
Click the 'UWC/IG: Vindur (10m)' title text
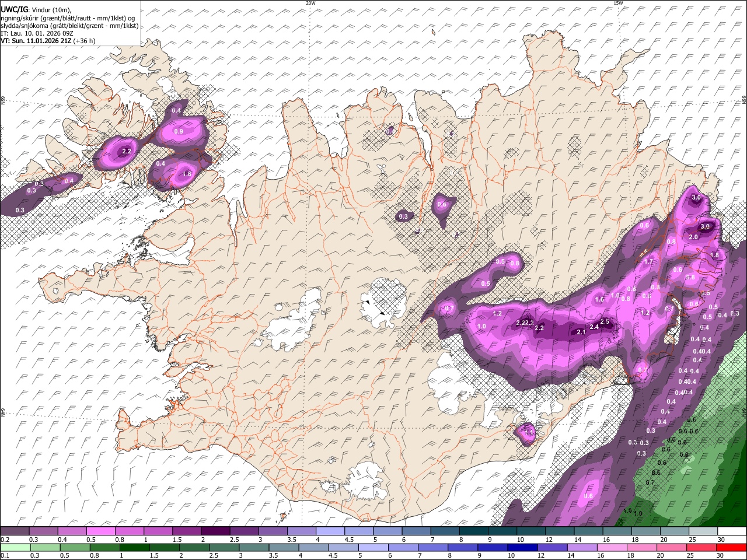point(36,10)
